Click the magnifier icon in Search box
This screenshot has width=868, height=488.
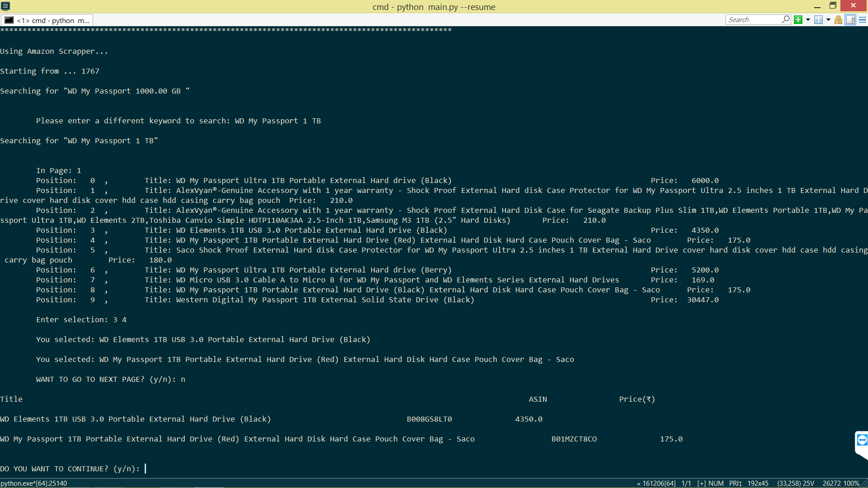click(786, 19)
